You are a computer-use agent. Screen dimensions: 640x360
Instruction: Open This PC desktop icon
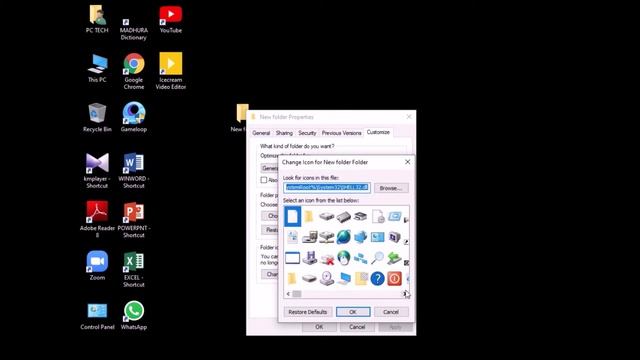pyautogui.click(x=97, y=68)
